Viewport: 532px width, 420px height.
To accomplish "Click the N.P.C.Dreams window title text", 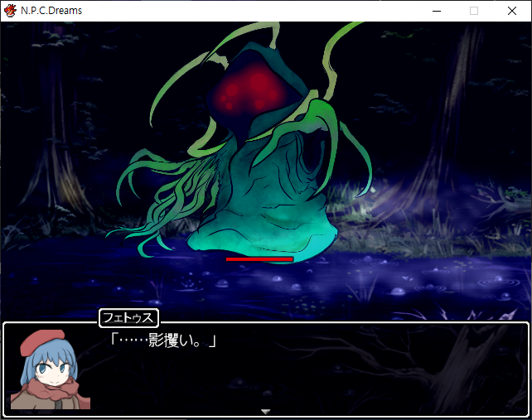I will pyautogui.click(x=51, y=11).
